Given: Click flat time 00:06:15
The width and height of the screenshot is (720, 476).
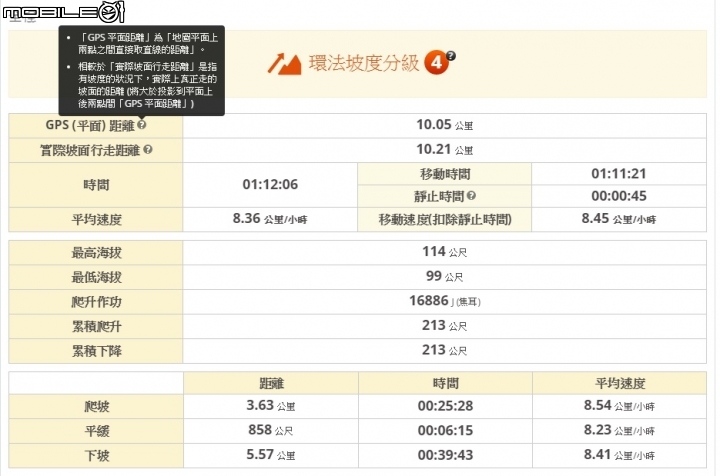Looking at the screenshot, I should 445,431.
